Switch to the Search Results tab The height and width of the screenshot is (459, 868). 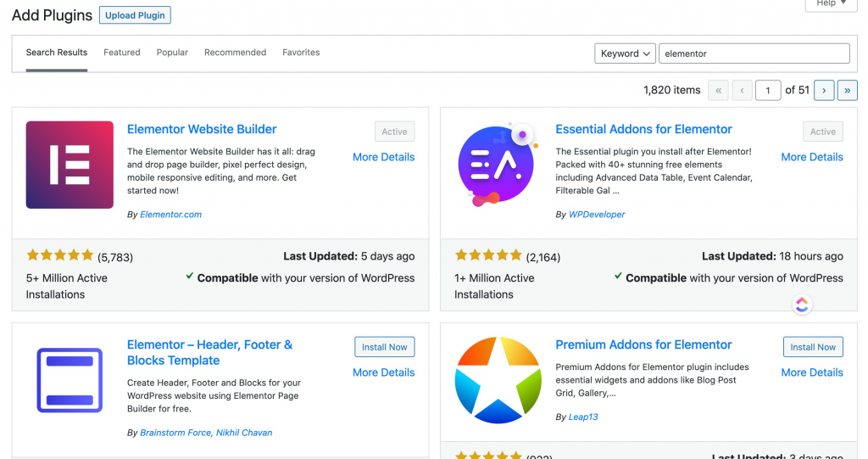(x=57, y=53)
